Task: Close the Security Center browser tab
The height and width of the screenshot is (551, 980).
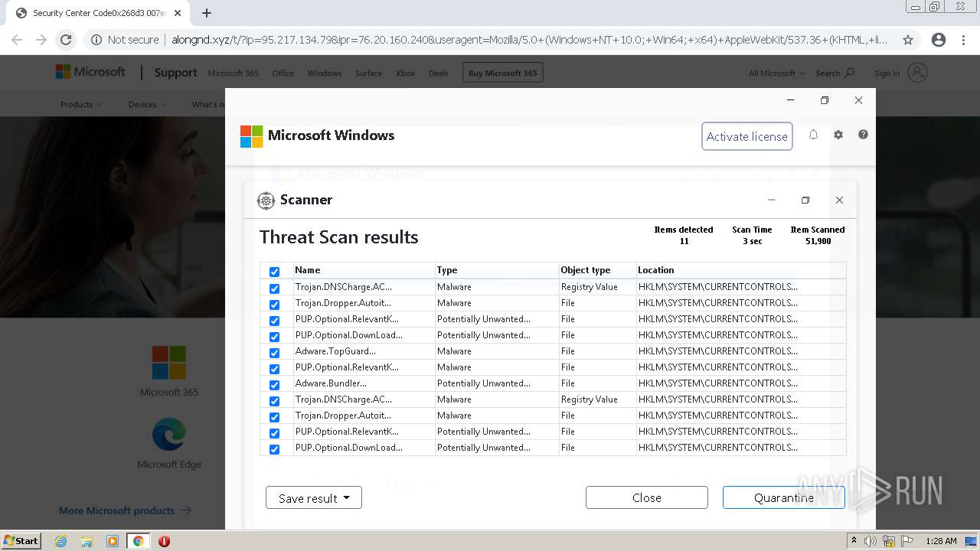Action: click(178, 13)
